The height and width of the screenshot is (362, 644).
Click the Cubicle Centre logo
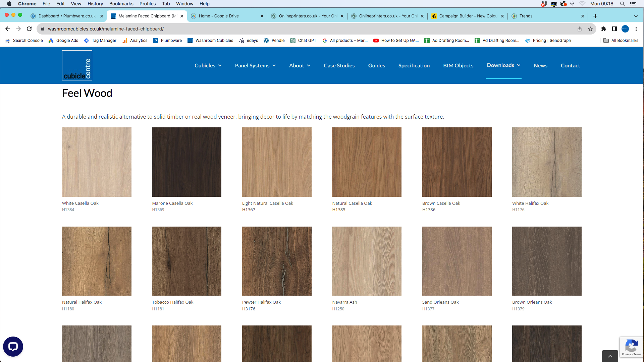coord(77,65)
